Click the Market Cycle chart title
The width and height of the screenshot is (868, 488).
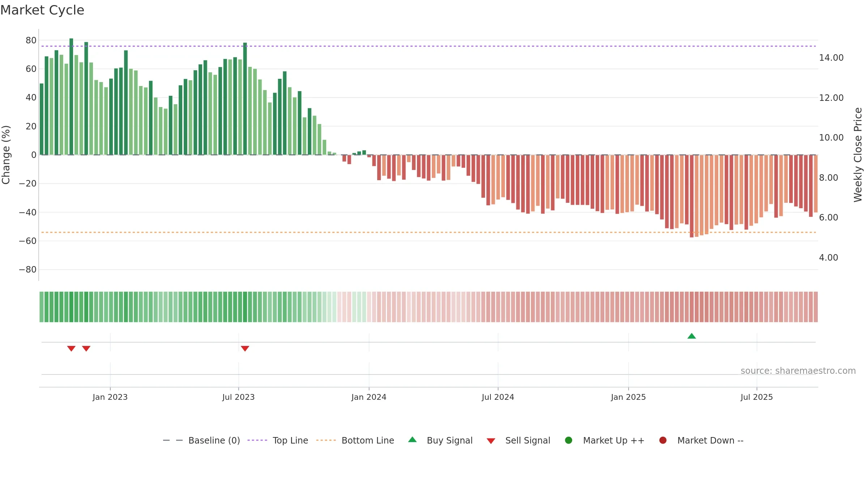pos(42,10)
